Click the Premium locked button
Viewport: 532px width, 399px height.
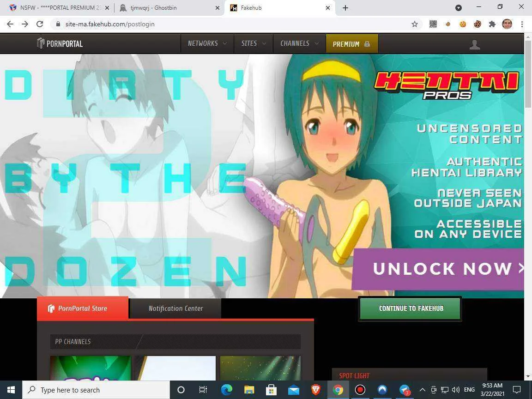click(352, 44)
